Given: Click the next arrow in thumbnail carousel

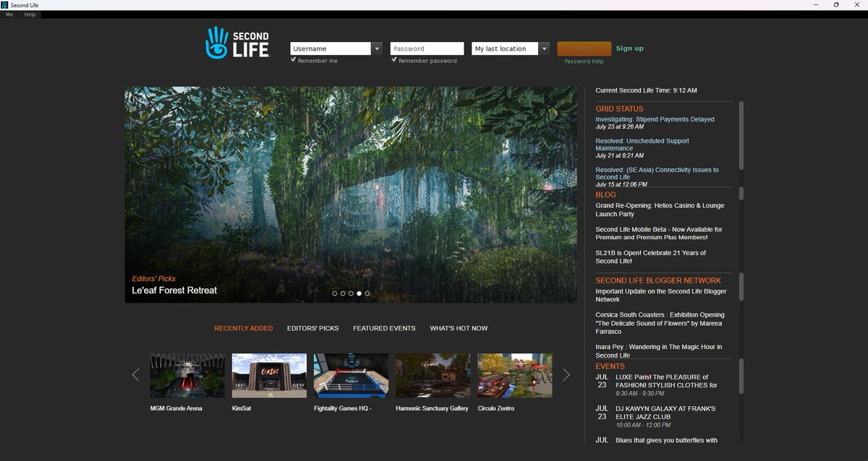Looking at the screenshot, I should [566, 374].
